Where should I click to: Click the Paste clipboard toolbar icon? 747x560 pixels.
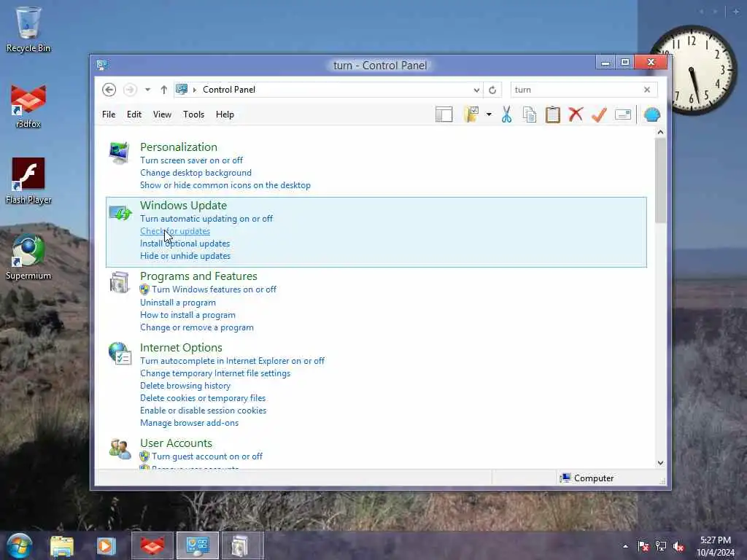click(x=553, y=114)
